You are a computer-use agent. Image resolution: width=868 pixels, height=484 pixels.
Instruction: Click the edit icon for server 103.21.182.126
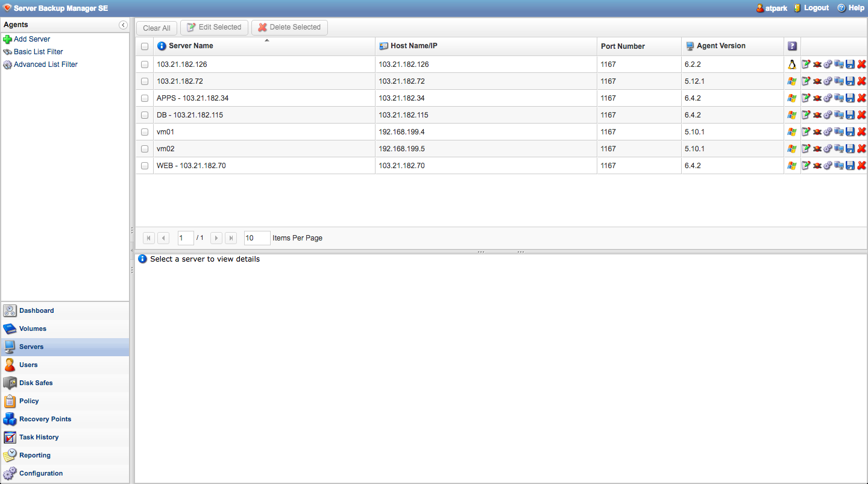click(x=806, y=64)
